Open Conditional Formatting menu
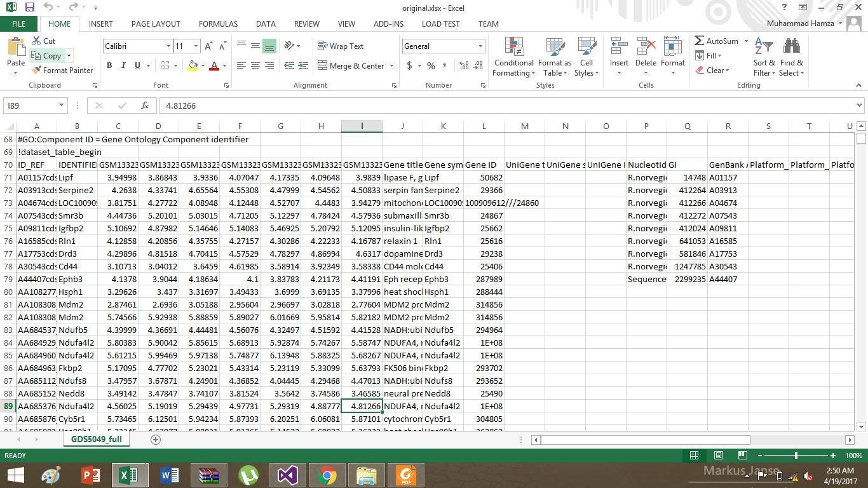Image resolution: width=868 pixels, height=488 pixels. tap(513, 57)
